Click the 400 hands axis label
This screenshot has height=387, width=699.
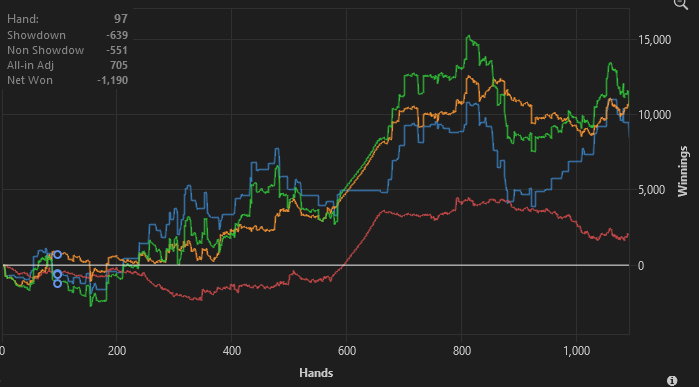pyautogui.click(x=232, y=350)
